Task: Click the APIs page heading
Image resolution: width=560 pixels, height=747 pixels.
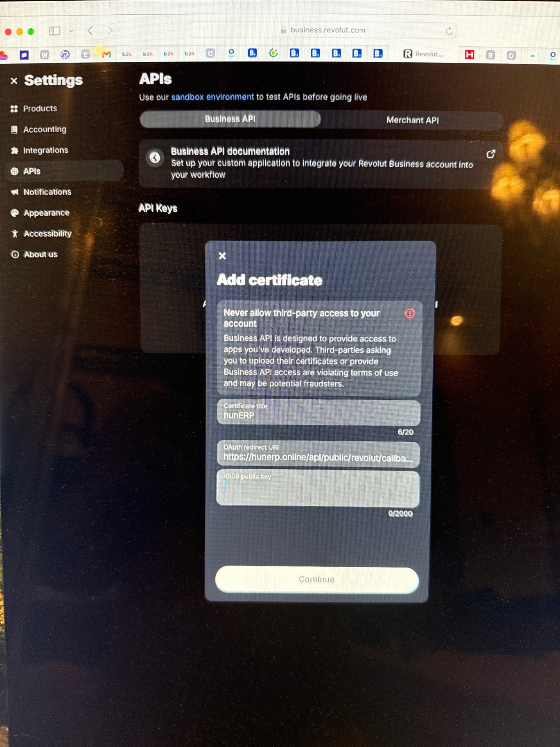Action: 156,79
